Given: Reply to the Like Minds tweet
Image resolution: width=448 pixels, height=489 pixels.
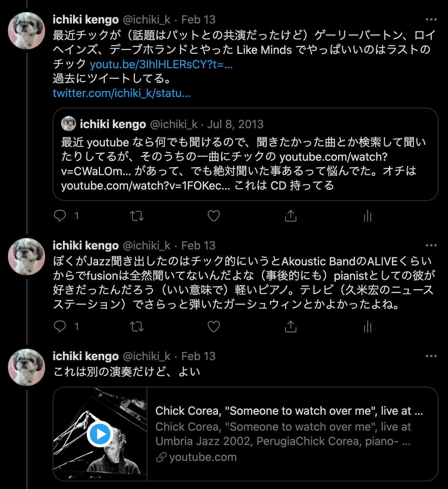Looking at the screenshot, I should (x=60, y=216).
